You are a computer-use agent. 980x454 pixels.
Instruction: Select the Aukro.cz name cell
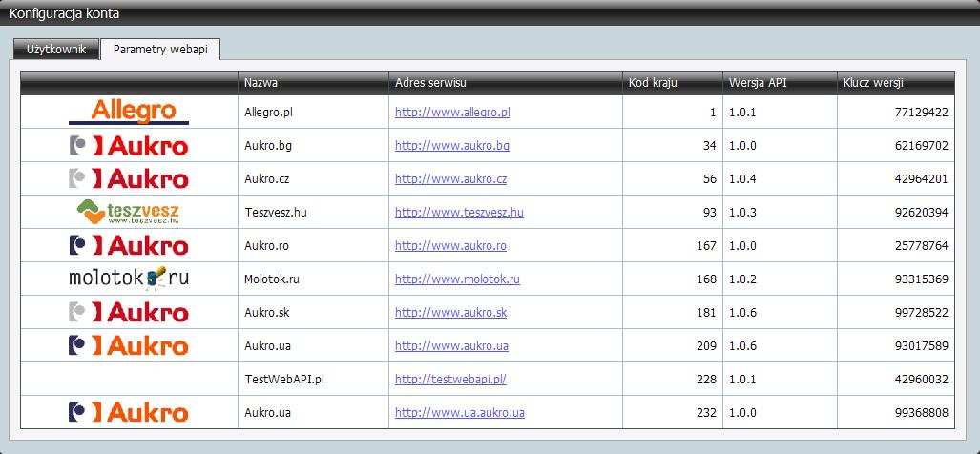click(x=313, y=179)
